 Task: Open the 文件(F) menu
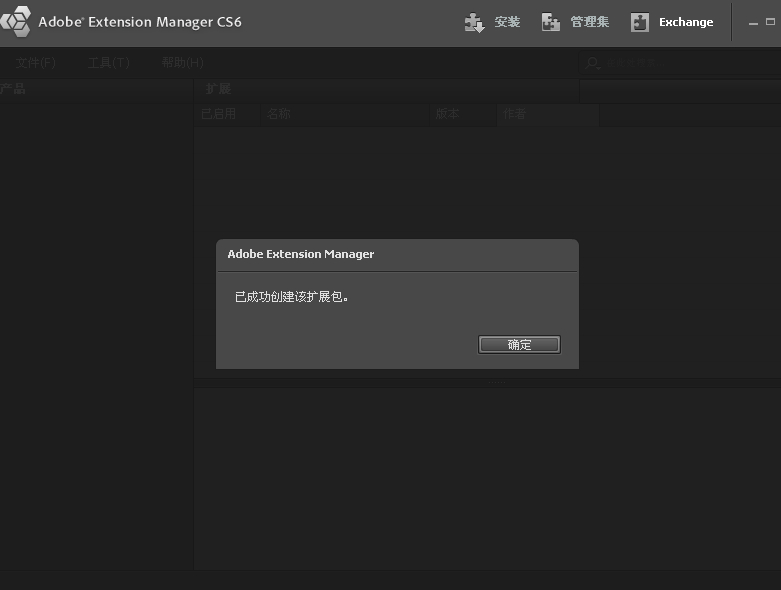point(35,63)
